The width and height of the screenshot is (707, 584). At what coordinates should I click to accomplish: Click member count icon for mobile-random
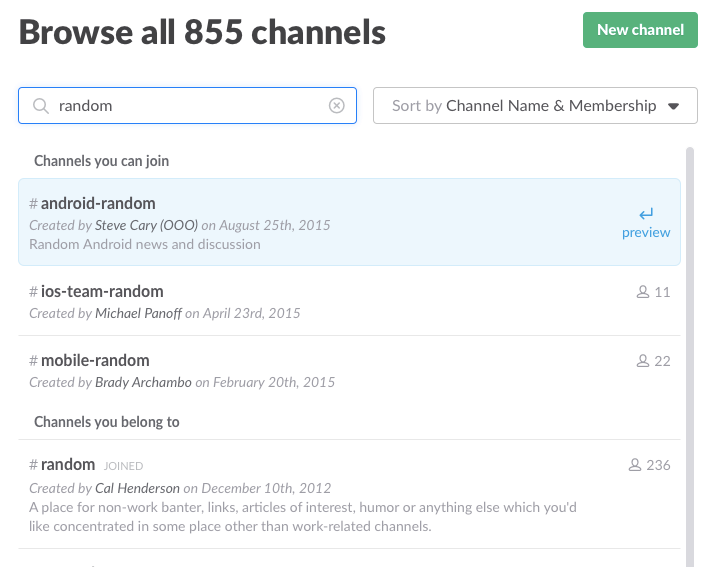pyautogui.click(x=643, y=361)
